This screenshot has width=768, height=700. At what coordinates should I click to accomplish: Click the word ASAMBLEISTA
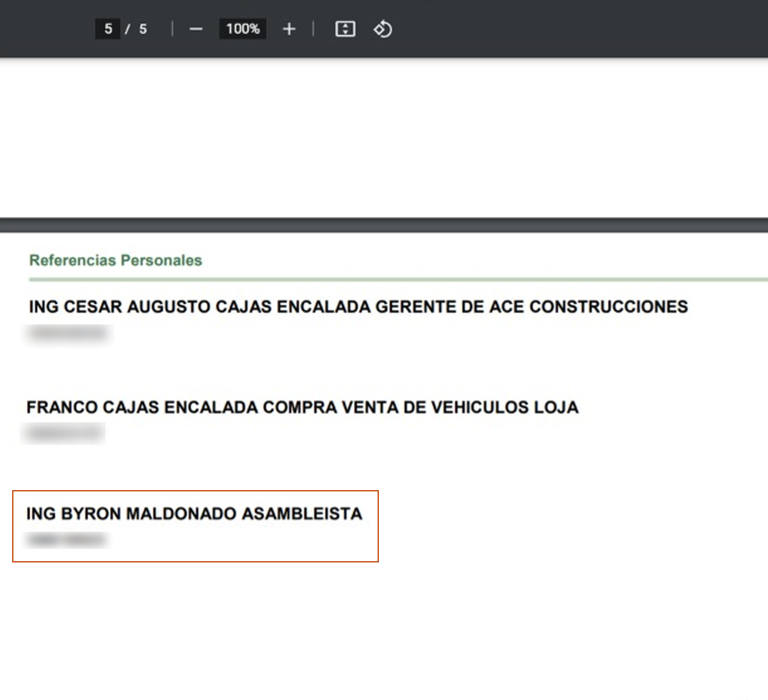pyautogui.click(x=302, y=514)
